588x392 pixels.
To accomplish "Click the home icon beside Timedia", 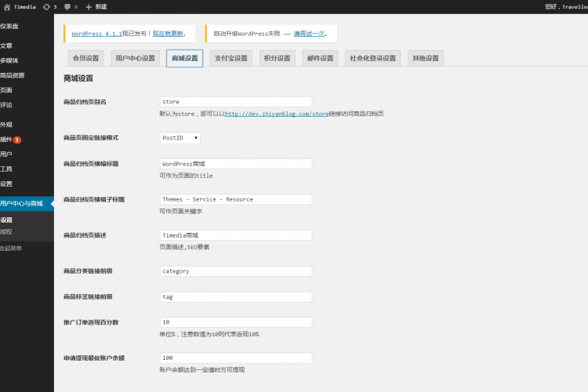I will click(x=7, y=7).
